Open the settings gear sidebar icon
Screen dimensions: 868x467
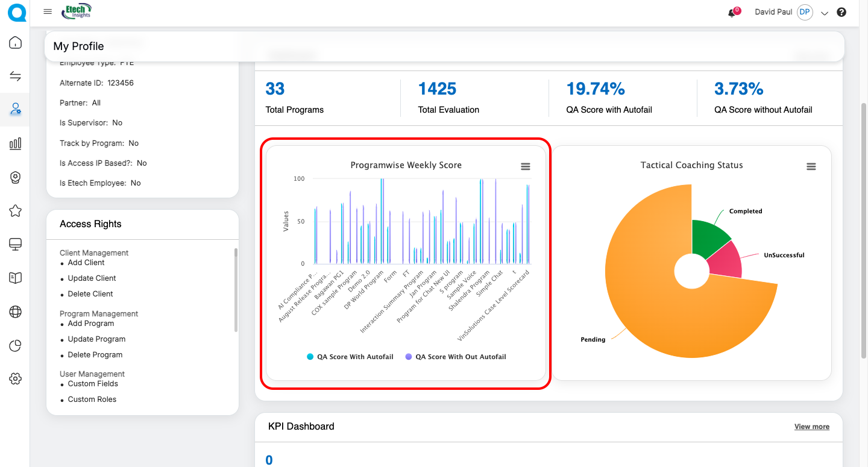[x=16, y=378]
